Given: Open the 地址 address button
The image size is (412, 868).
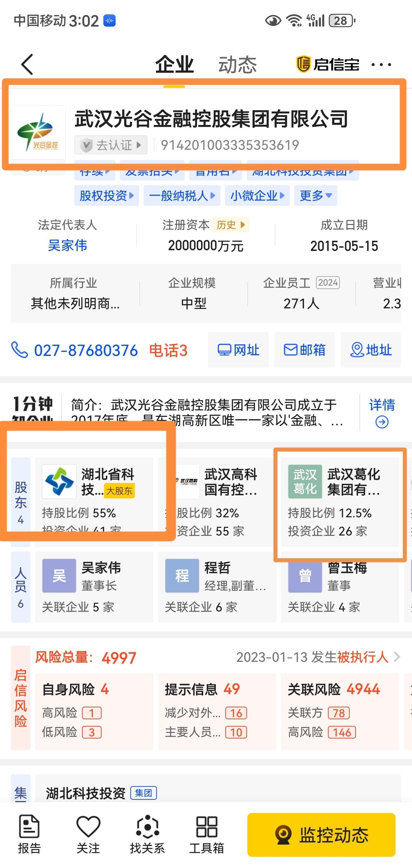Looking at the screenshot, I should click(x=371, y=350).
